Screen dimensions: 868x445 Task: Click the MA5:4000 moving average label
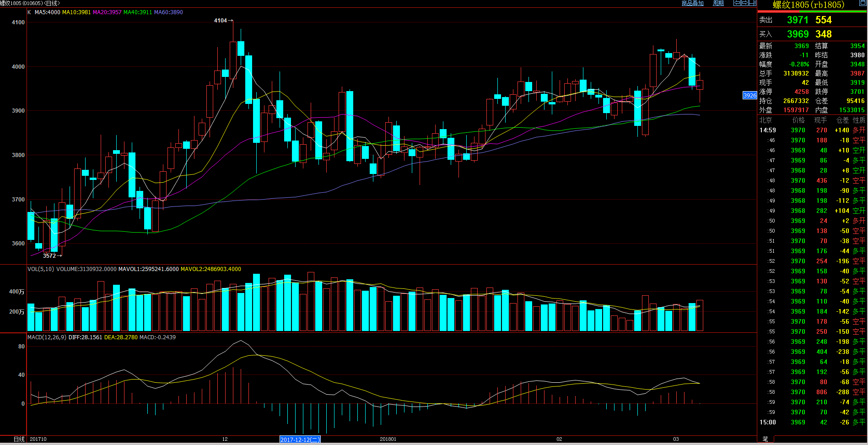[47, 12]
